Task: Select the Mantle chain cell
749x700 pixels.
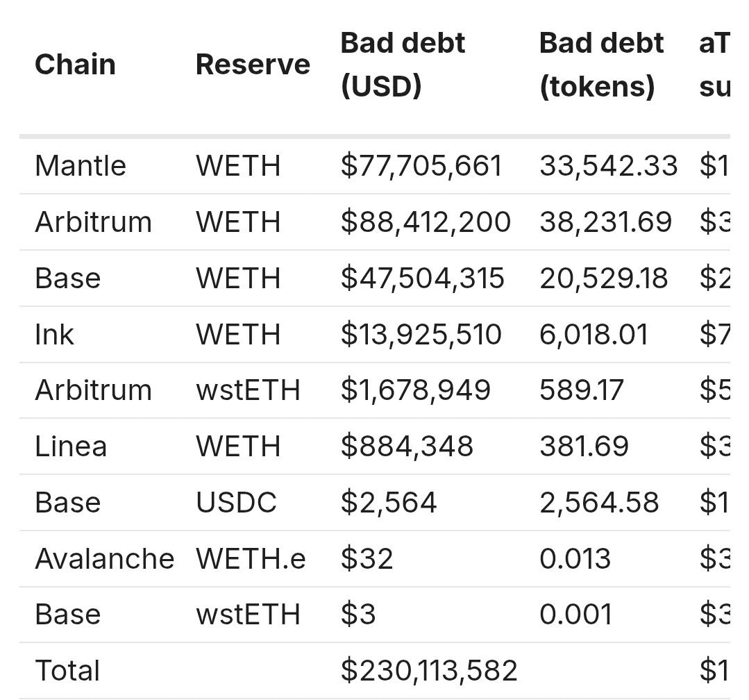Action: tap(81, 166)
